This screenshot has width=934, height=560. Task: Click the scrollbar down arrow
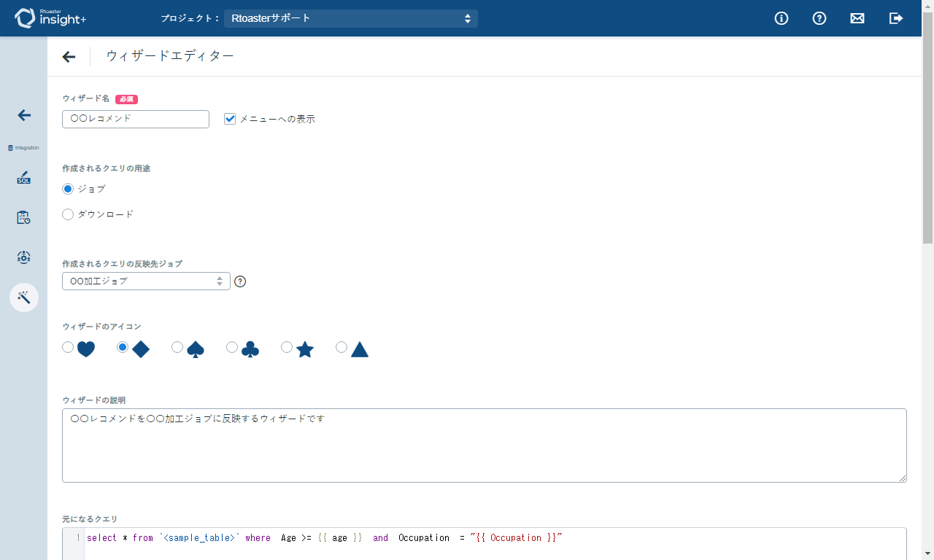pos(928,553)
